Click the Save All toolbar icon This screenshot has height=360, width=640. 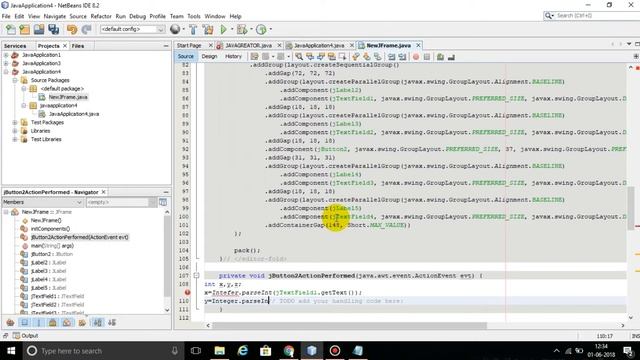point(53,29)
